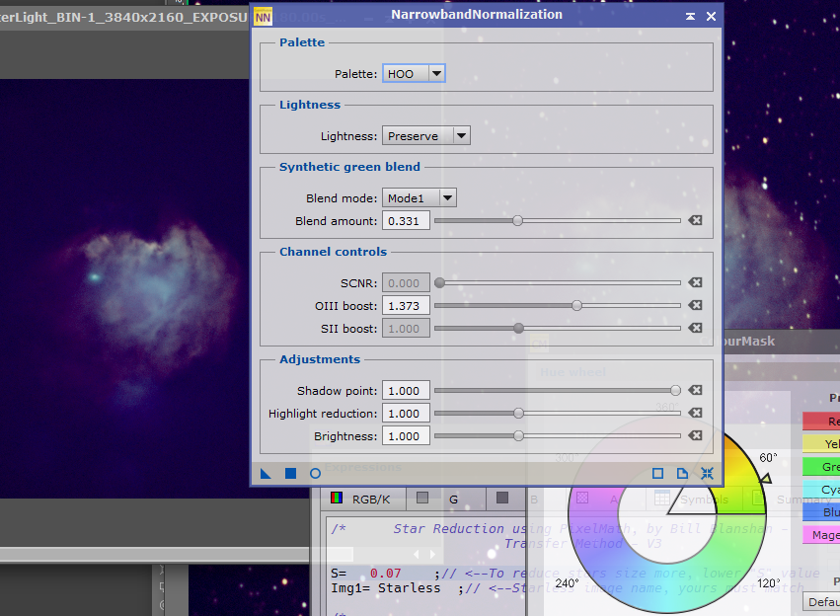
Task: Click the document page icon in the dialog footer
Action: pos(682,474)
